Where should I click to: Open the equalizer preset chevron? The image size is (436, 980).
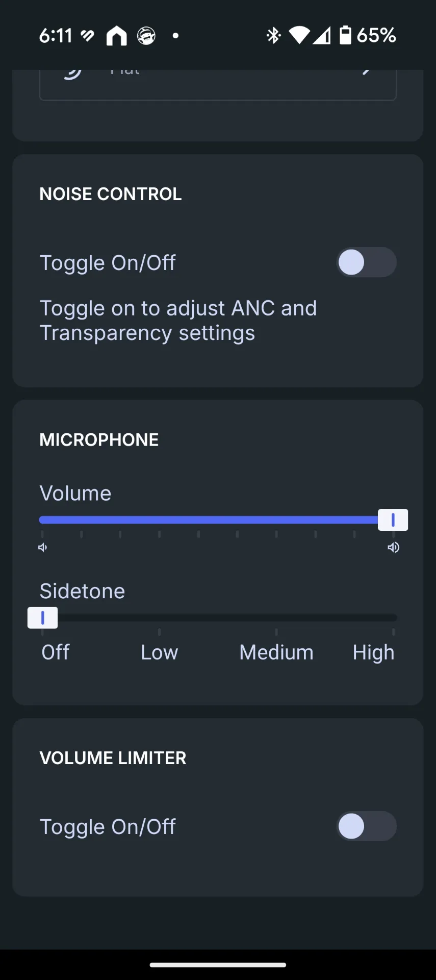366,71
